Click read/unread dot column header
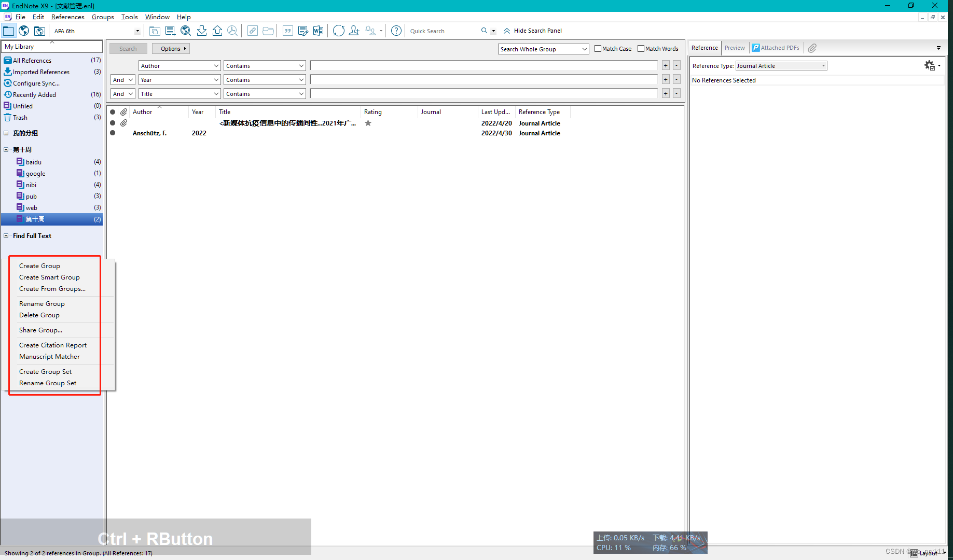This screenshot has height=560, width=953. (x=113, y=112)
